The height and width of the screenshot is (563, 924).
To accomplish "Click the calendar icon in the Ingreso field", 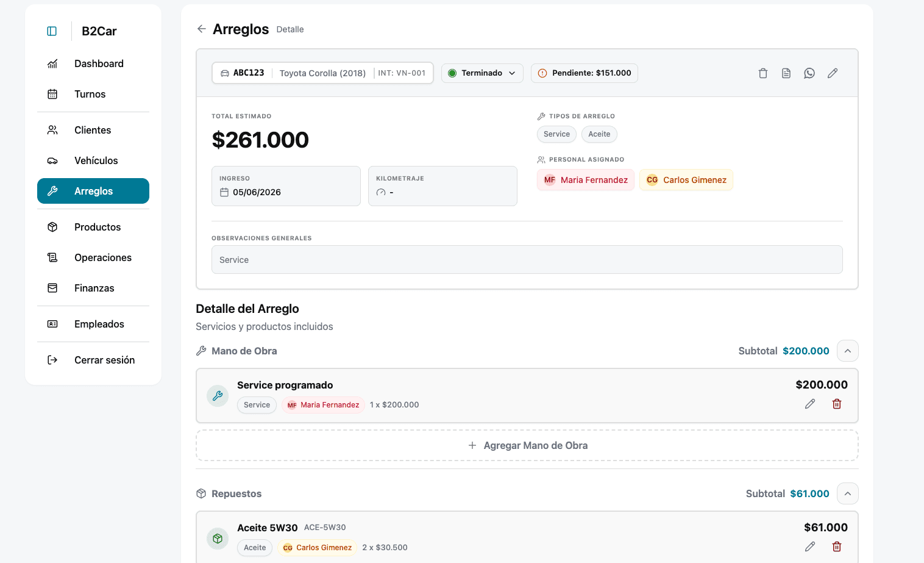I will pyautogui.click(x=224, y=192).
